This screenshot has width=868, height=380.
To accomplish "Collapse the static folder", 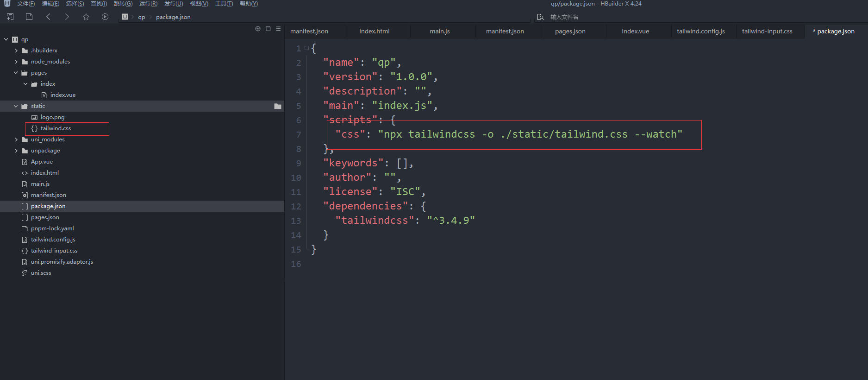I will pos(16,106).
